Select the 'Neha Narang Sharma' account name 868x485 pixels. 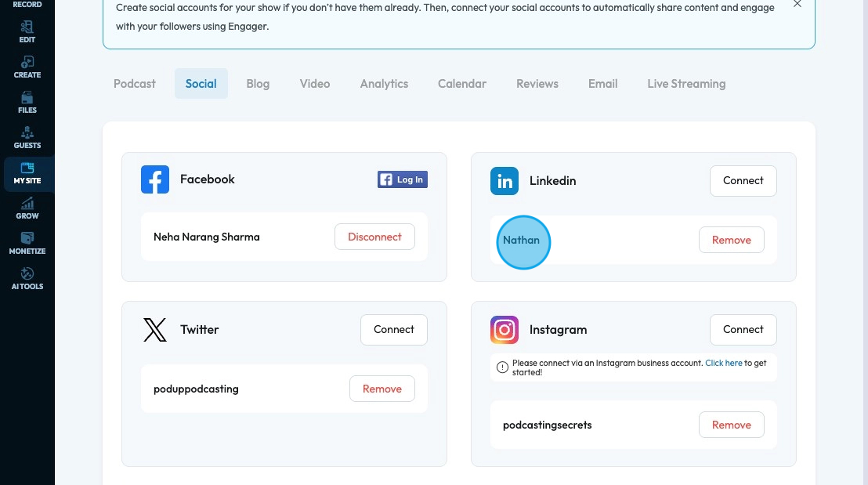(207, 237)
